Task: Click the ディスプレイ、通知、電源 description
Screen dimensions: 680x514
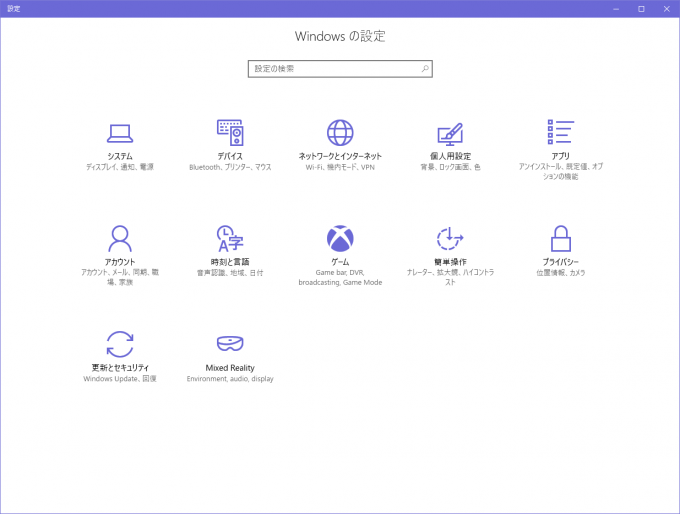Action: [x=120, y=167]
